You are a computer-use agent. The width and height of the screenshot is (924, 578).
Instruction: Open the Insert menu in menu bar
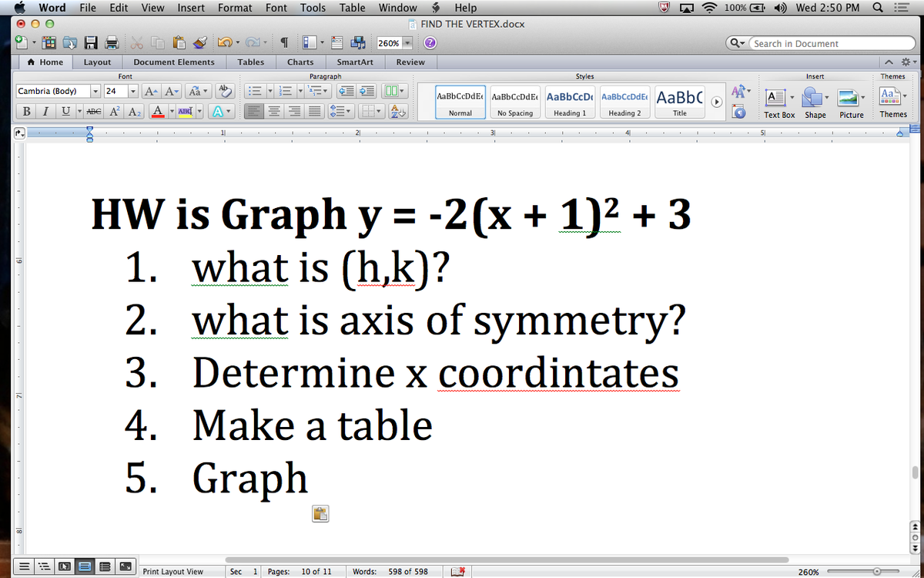coord(191,8)
